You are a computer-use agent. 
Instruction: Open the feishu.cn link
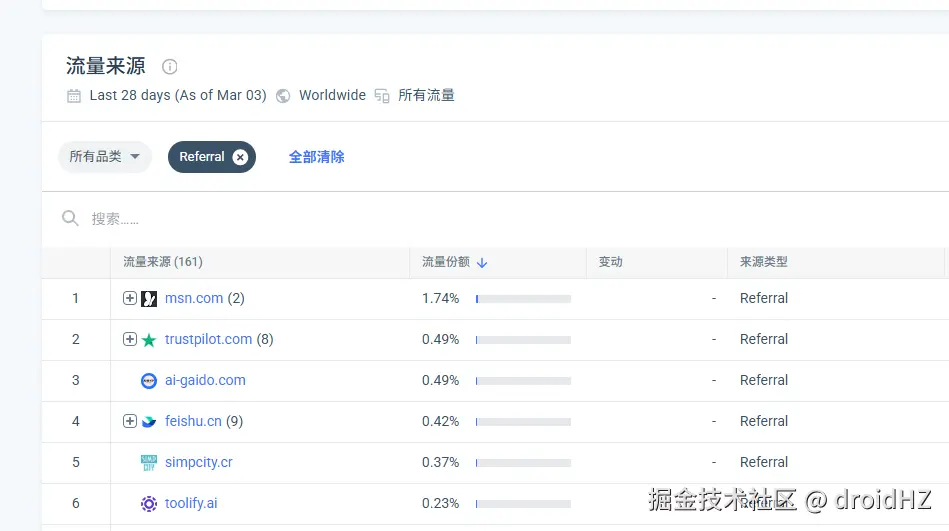pyautogui.click(x=193, y=421)
